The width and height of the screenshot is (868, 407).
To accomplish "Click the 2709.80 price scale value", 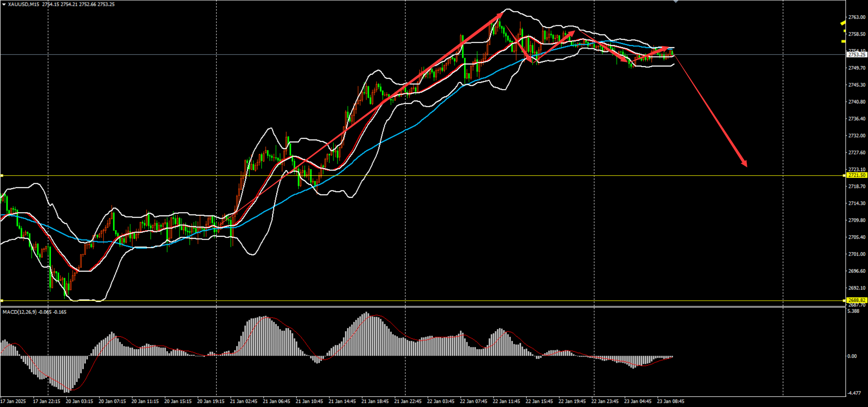I will (x=857, y=220).
